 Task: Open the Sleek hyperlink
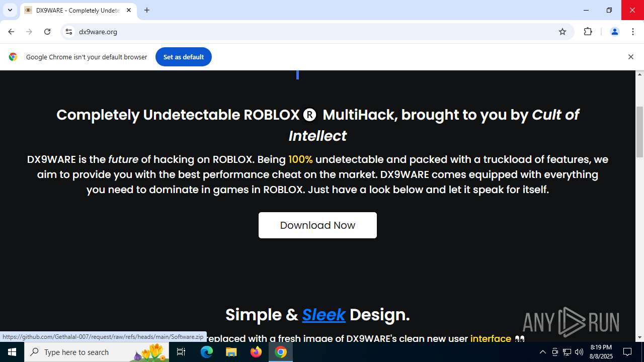click(324, 315)
